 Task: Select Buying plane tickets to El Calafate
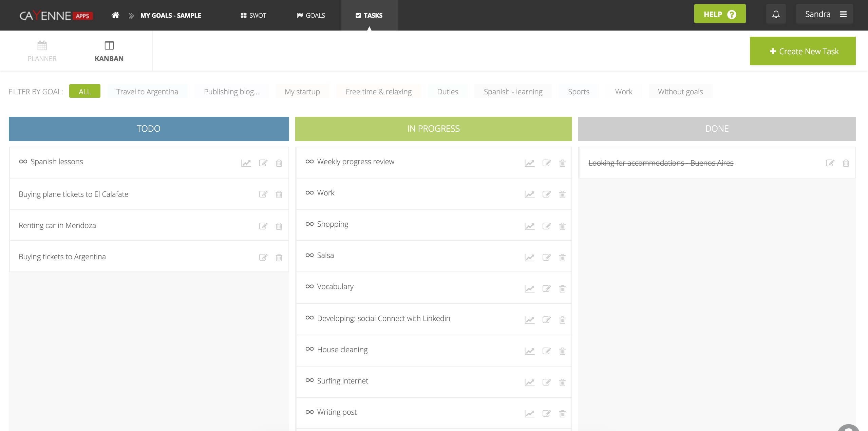(x=73, y=194)
